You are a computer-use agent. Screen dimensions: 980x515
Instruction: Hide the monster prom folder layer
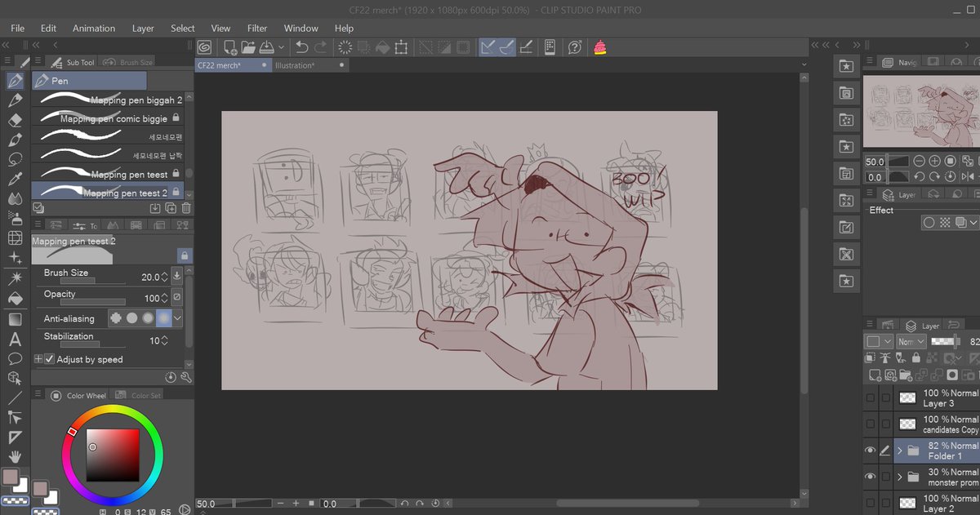coord(871,477)
